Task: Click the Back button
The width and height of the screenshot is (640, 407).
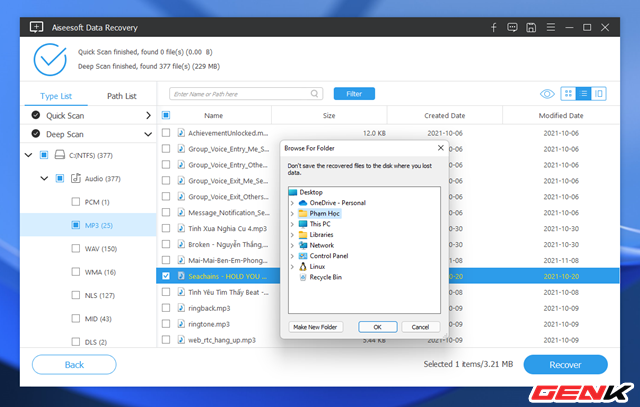Action: point(74,365)
